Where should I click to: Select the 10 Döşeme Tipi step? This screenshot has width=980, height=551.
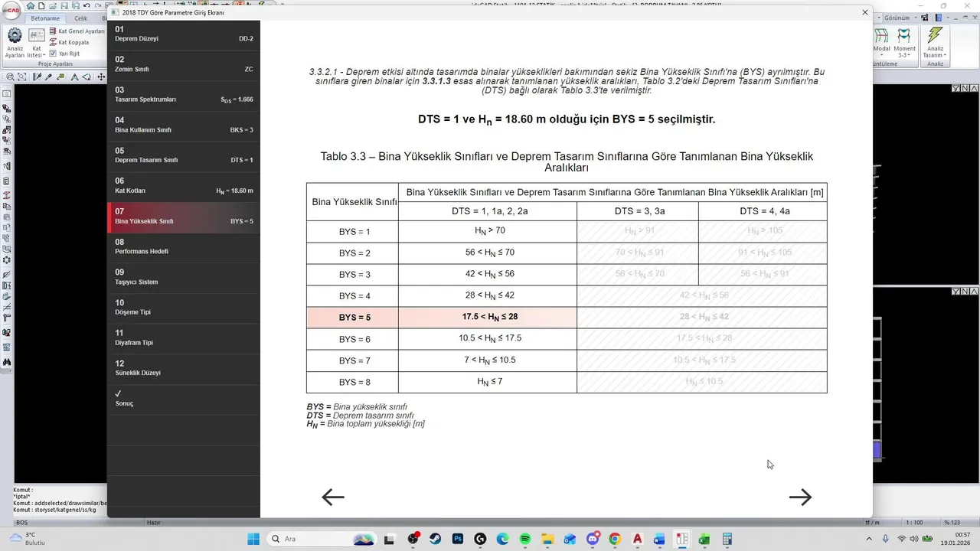[184, 308]
